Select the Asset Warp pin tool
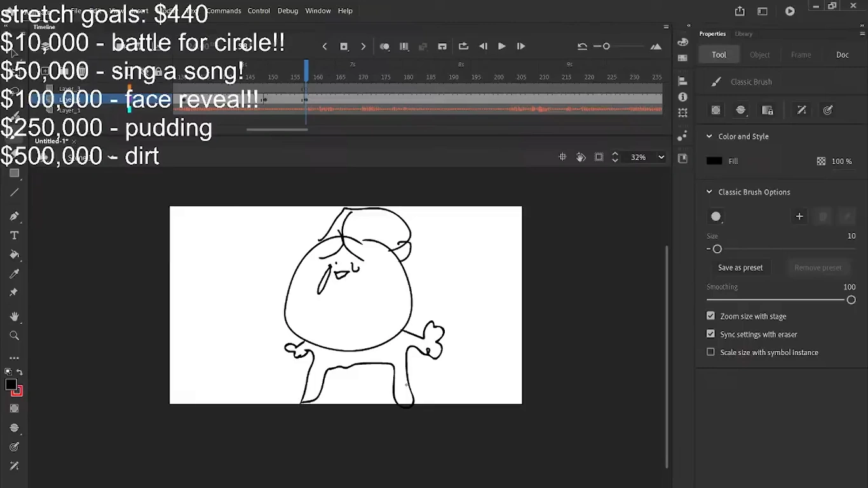 14,292
